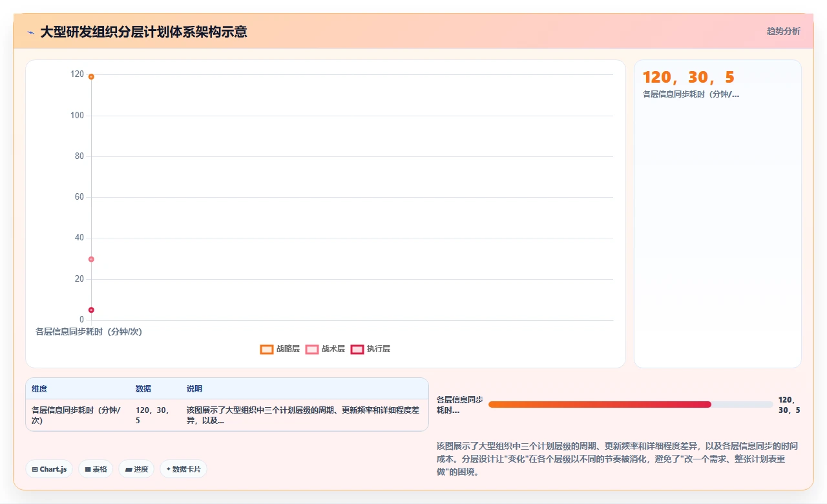Click the summary paragraph below the progress bar
Viewport: 827px width, 504px height.
pyautogui.click(x=619, y=459)
